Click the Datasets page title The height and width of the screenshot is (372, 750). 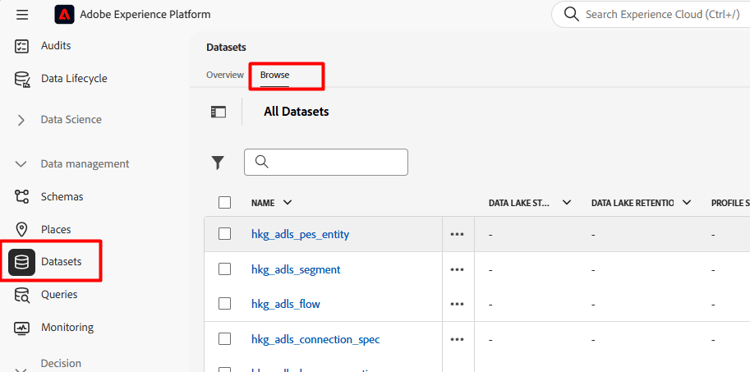(226, 47)
